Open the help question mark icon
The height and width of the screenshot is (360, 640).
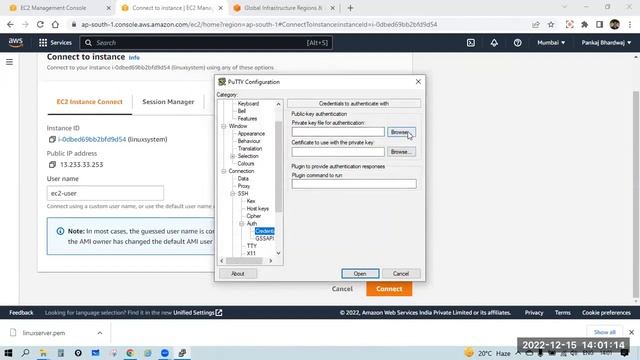517,42
